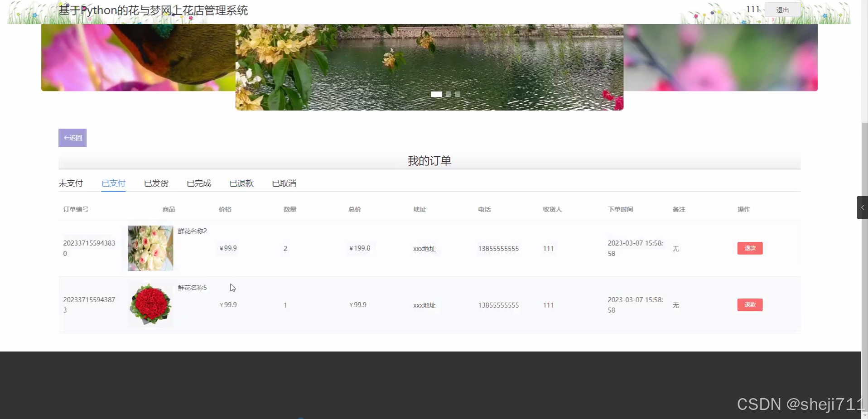
Task: Switch to the 已完成 completed tab
Action: tap(198, 183)
